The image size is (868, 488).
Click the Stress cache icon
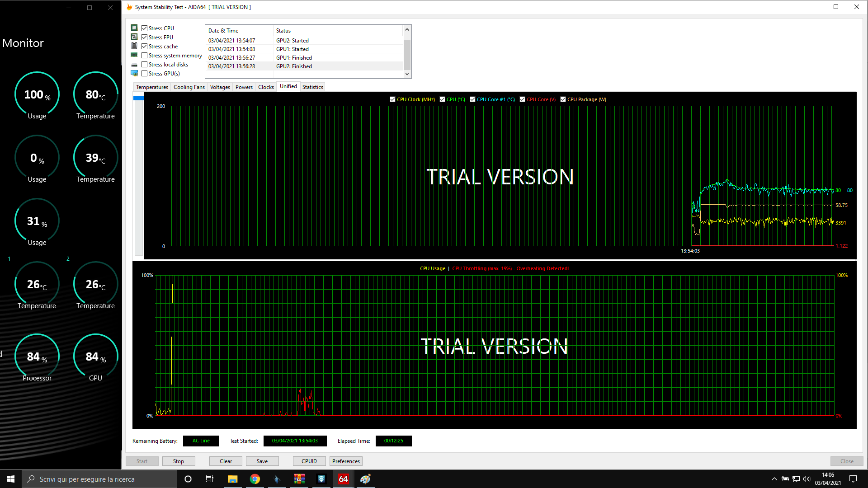134,46
